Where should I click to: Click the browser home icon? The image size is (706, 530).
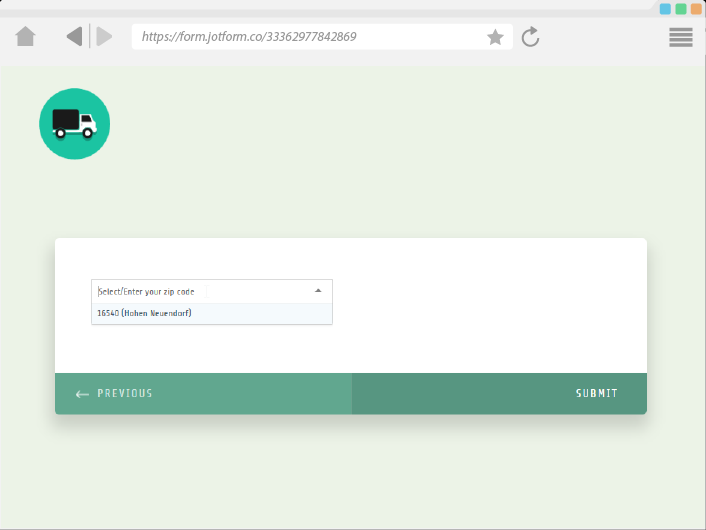point(26,37)
